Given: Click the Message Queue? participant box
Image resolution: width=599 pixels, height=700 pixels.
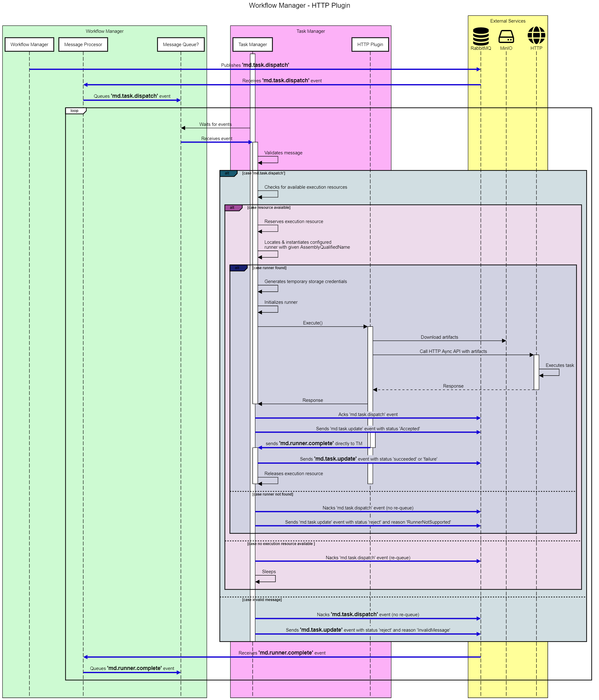Looking at the screenshot, I should (x=181, y=44).
